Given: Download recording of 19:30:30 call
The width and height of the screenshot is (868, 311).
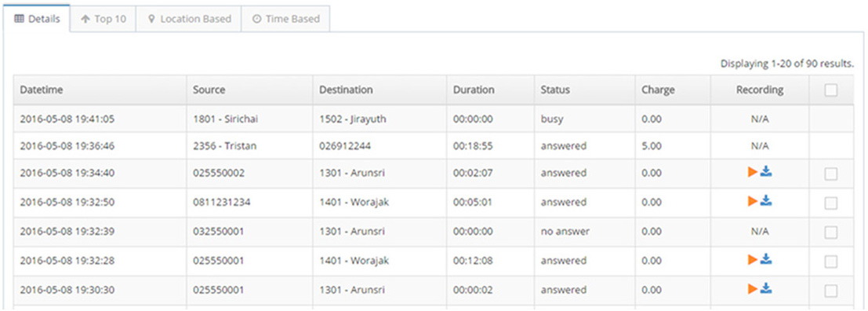Looking at the screenshot, I should (x=766, y=288).
